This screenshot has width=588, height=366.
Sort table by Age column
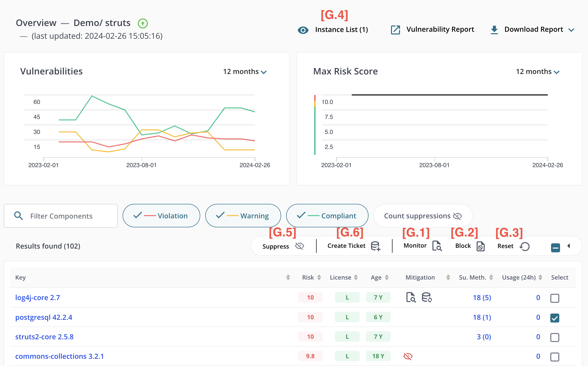(x=387, y=277)
